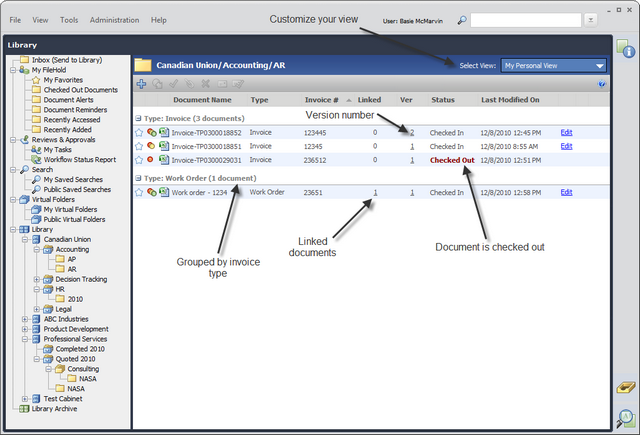Open the Select View dropdown
640x435 pixels.
tap(553, 65)
